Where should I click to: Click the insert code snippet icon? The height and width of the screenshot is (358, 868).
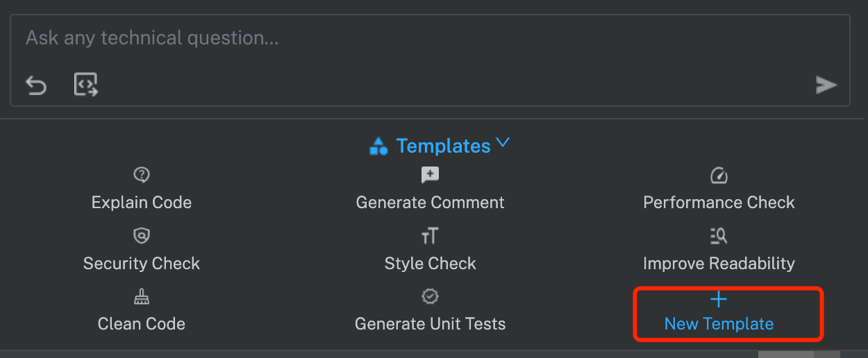86,85
